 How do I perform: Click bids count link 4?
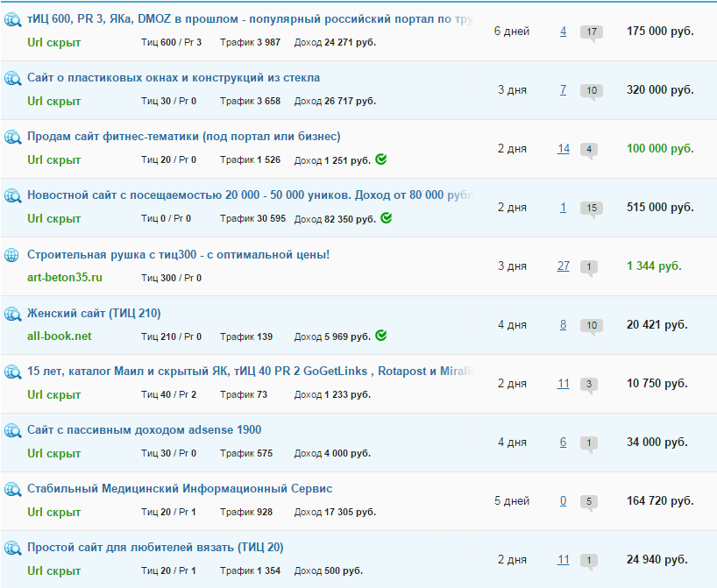[x=563, y=32]
